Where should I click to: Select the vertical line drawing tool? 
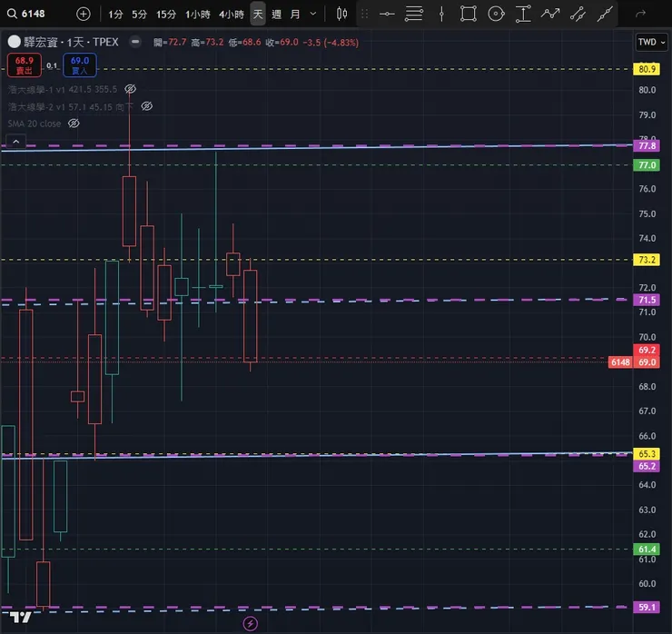pyautogui.click(x=441, y=15)
